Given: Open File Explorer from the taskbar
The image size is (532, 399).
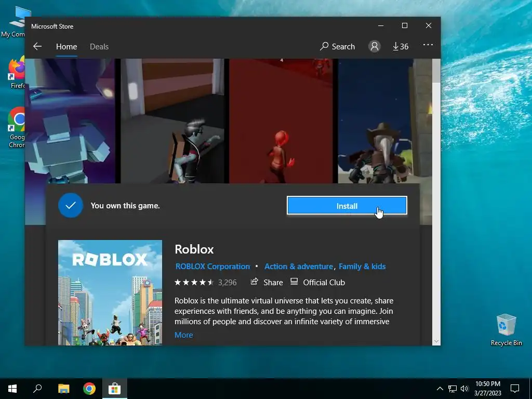Looking at the screenshot, I should [63, 389].
